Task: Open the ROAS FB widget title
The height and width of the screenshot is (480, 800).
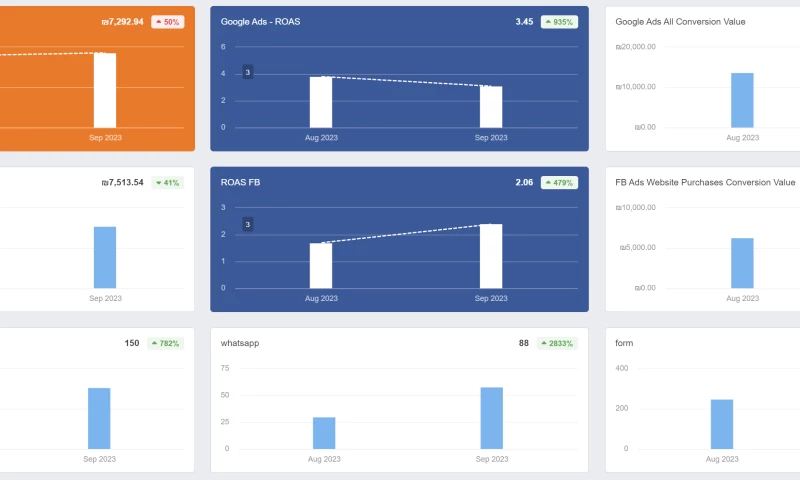Action: (x=240, y=182)
